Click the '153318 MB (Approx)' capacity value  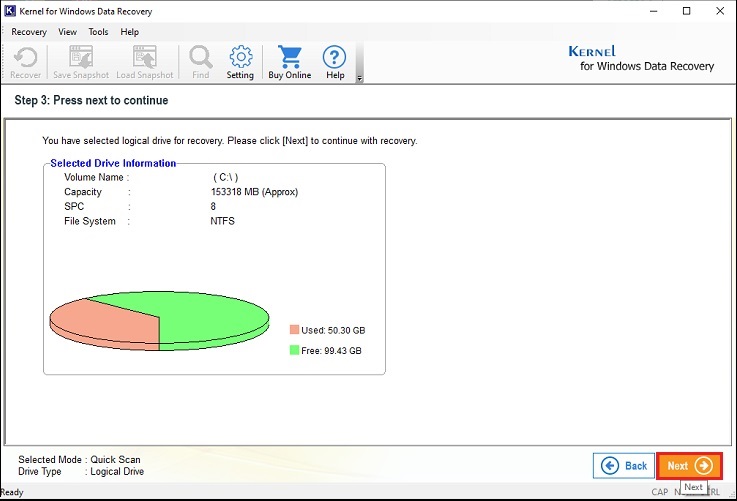click(x=254, y=192)
